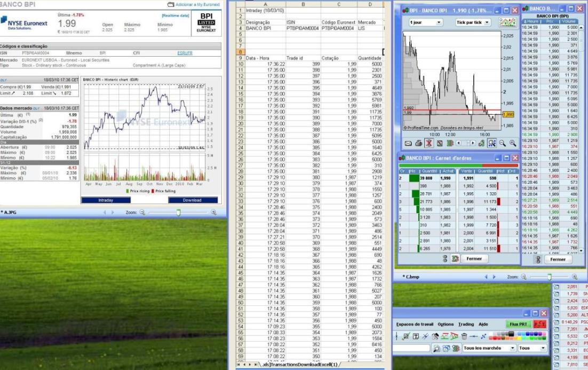This screenshot has height=370, width=588.
Task: Move the A.JPG zoom slider handle
Action: 179,212
